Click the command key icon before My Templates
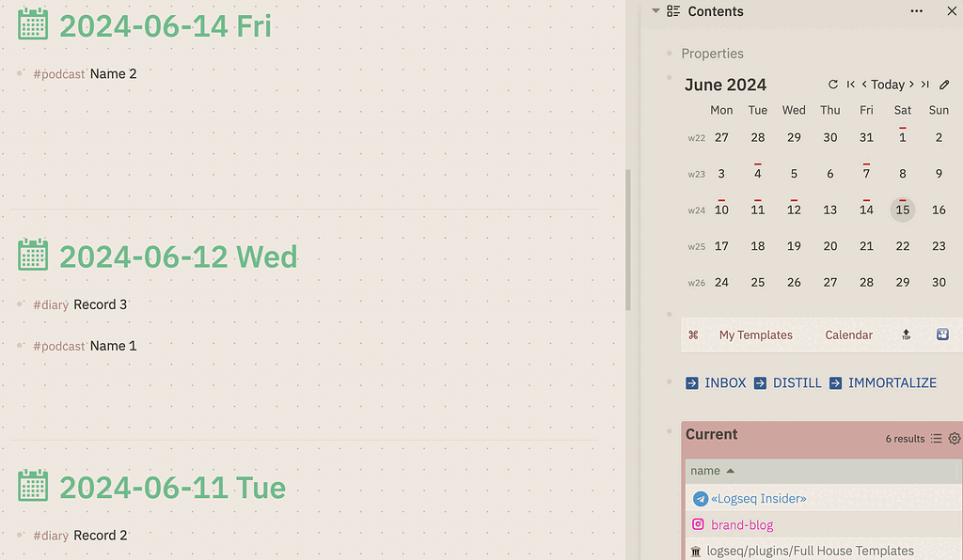 tap(693, 334)
